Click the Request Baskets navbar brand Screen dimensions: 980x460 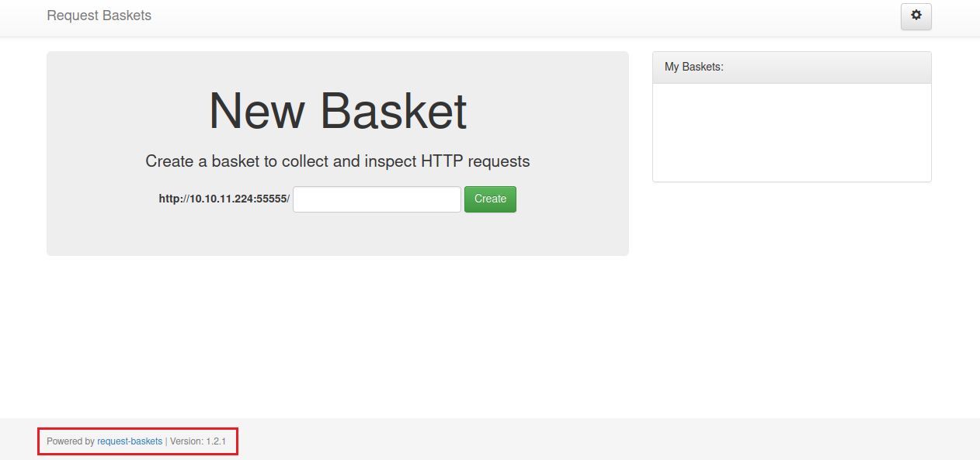click(99, 16)
